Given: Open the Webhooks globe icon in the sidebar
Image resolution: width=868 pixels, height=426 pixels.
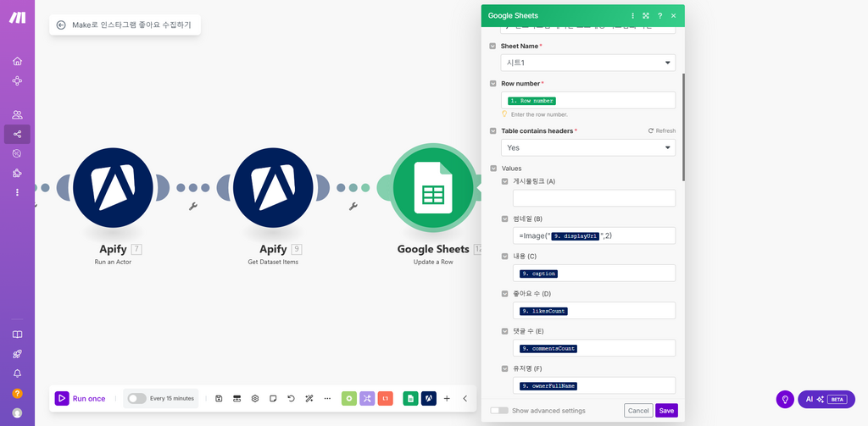Looking at the screenshot, I should (x=17, y=153).
